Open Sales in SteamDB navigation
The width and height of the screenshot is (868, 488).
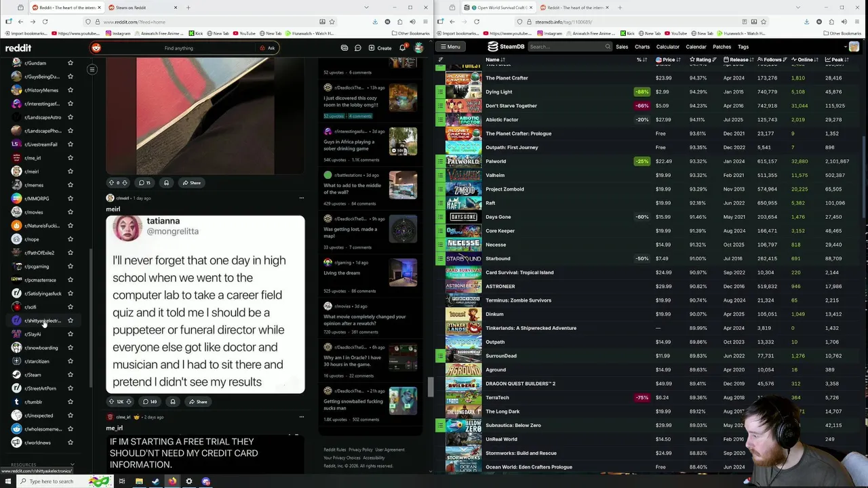[622, 47]
